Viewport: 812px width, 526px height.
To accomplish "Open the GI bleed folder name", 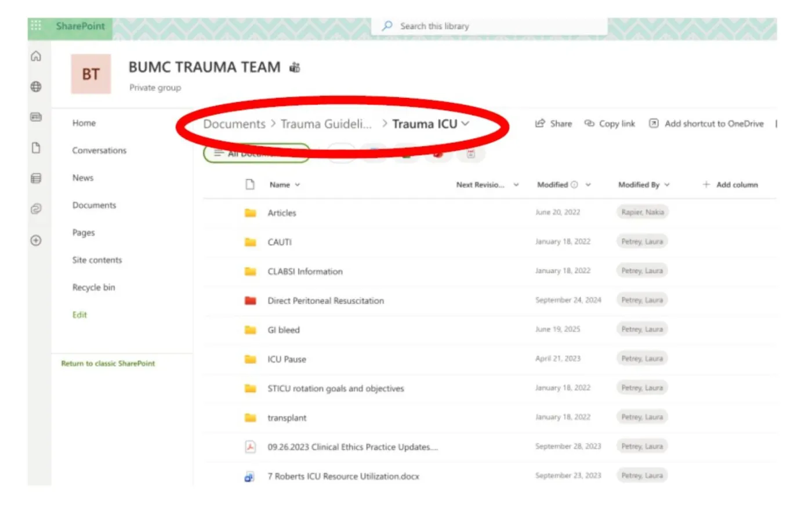I will pos(284,330).
